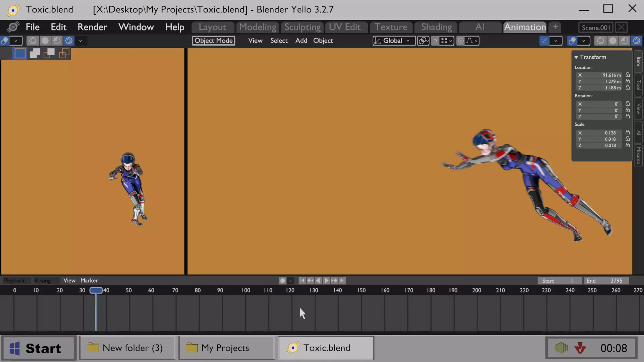
Task: Select the extend selection mode icon
Action: (35, 53)
